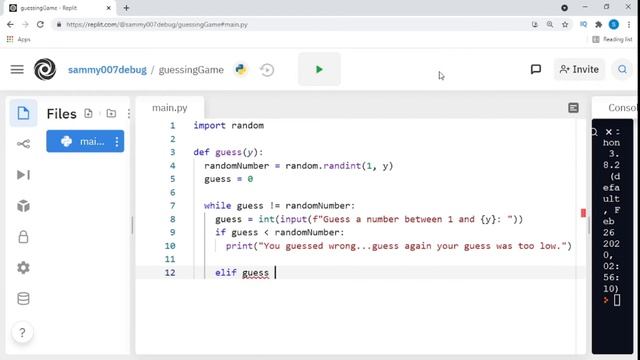The image size is (640, 360).
Task: Open the Files panel more options menu
Action: 129,113
